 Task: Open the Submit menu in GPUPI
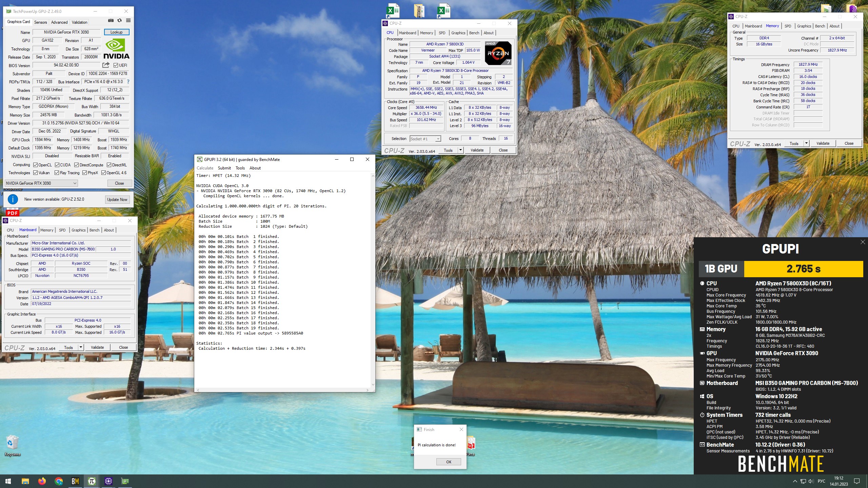(224, 168)
